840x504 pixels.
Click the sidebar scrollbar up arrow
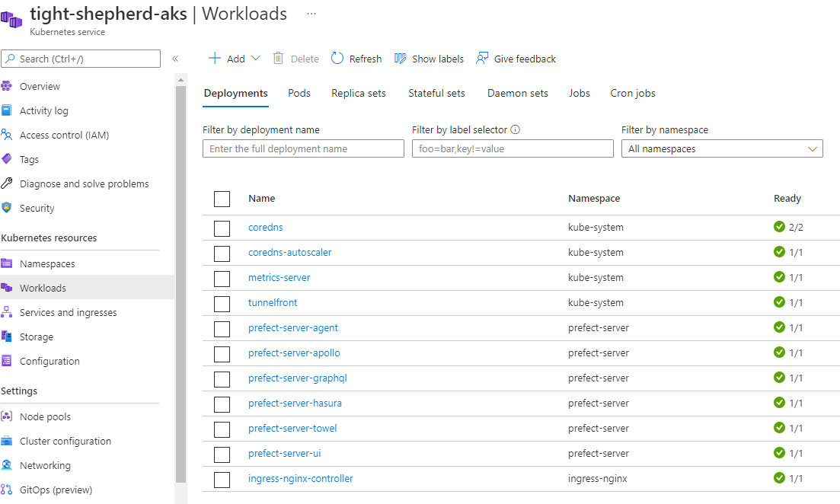pos(180,80)
